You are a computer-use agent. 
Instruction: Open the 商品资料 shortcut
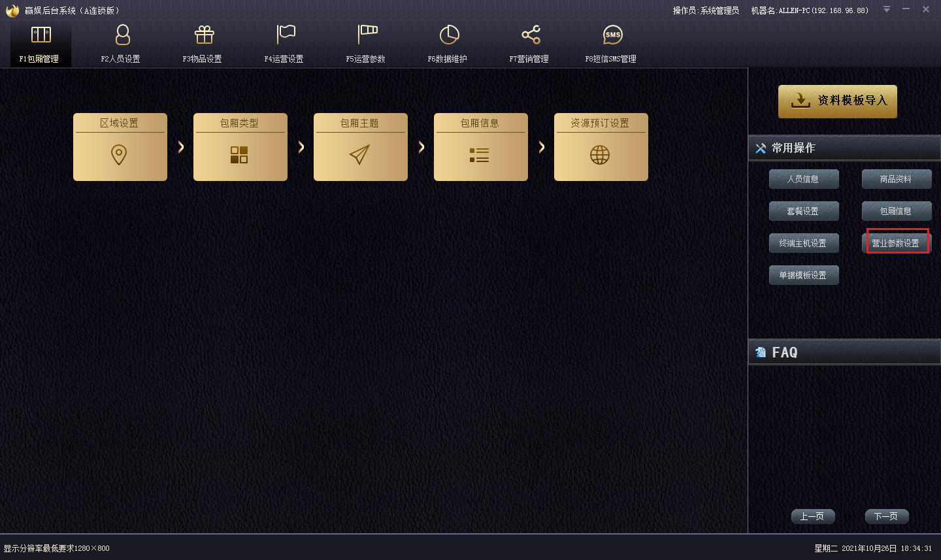point(897,179)
